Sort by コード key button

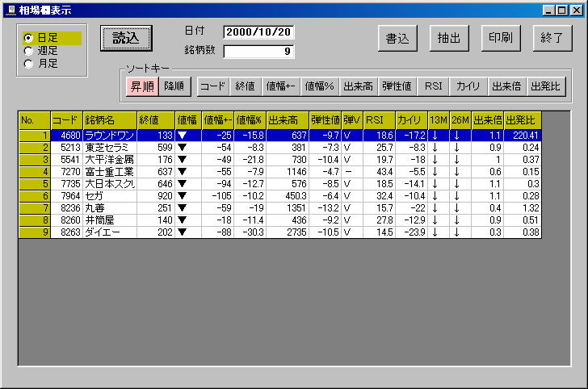tap(213, 86)
